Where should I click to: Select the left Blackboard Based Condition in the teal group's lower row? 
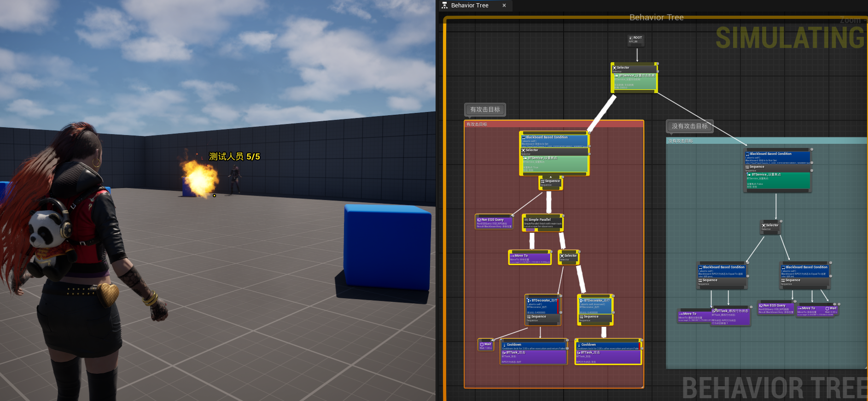722,271
